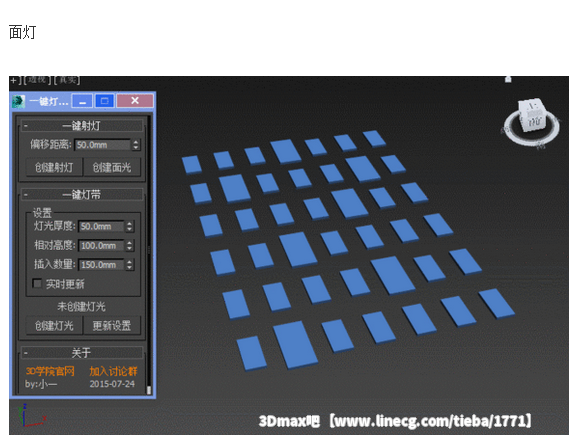The width and height of the screenshot is (571, 440).
Task: Click the home icon above the ViewCube
Action: (x=508, y=79)
